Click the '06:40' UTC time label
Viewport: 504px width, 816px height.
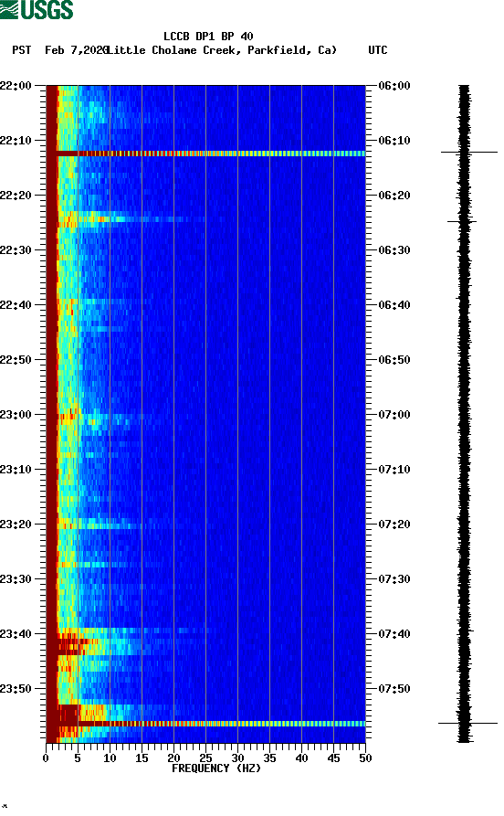(394, 305)
